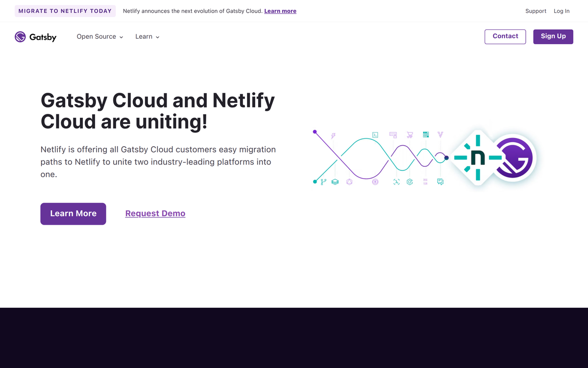Click the purple Learn More button
The height and width of the screenshot is (368, 588).
[73, 213]
